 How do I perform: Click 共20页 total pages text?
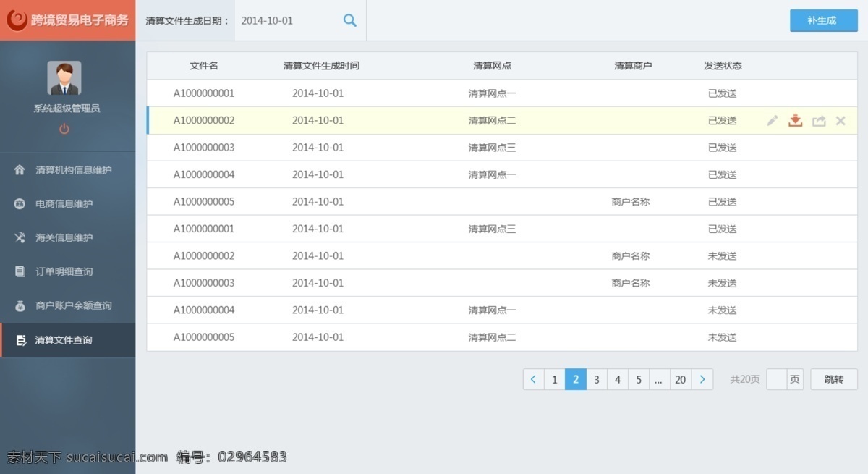tap(745, 379)
